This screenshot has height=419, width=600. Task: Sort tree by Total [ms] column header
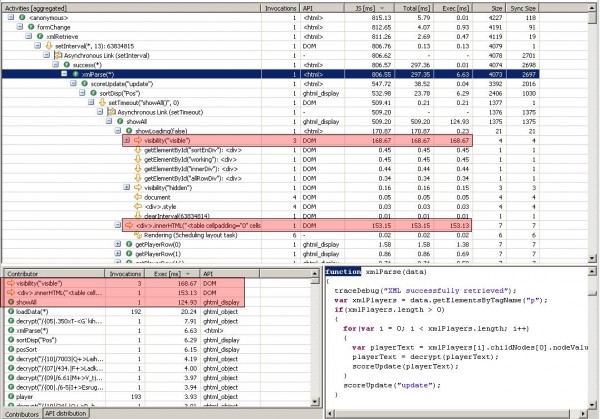pos(414,8)
